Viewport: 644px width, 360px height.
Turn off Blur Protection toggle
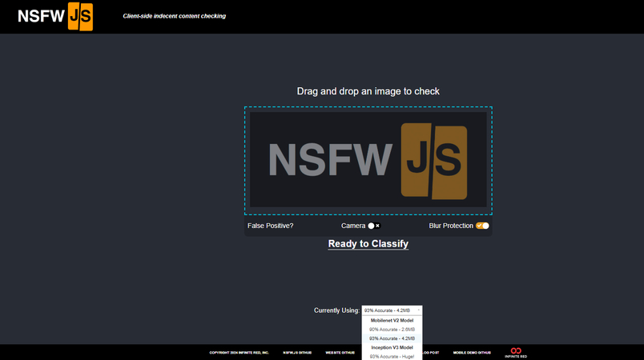point(482,226)
